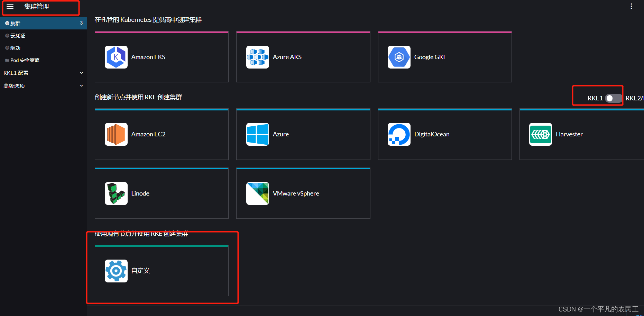Click the RKE2 toggle label
Viewport: 644px width, 316px height.
pos(635,98)
